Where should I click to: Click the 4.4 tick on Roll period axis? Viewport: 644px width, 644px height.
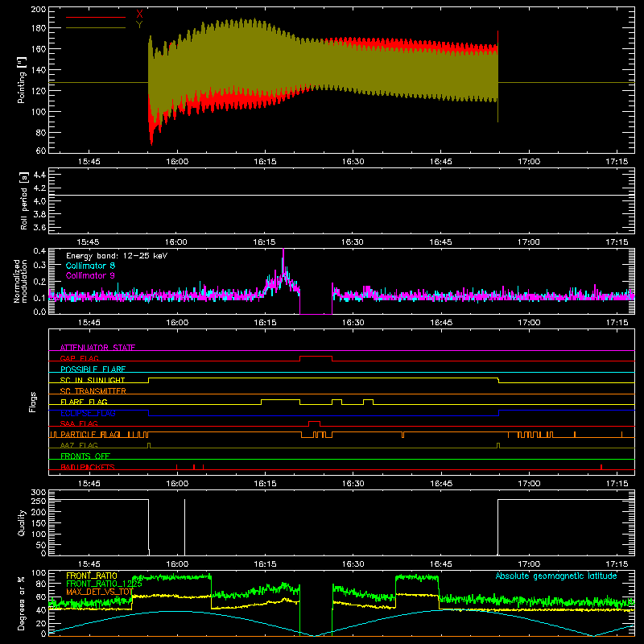click(x=39, y=175)
